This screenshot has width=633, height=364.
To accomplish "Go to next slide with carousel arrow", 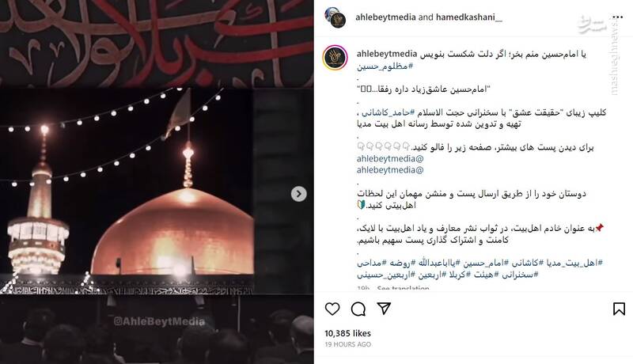I will (299, 194).
